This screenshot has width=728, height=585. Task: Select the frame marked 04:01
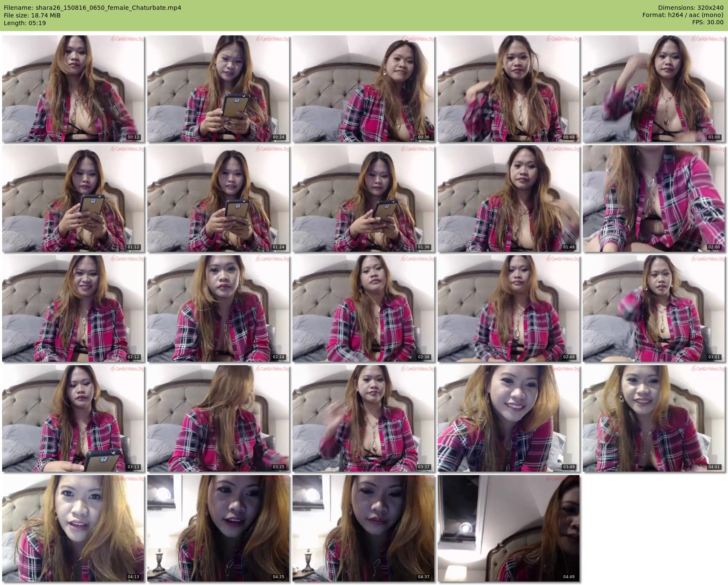(654, 418)
